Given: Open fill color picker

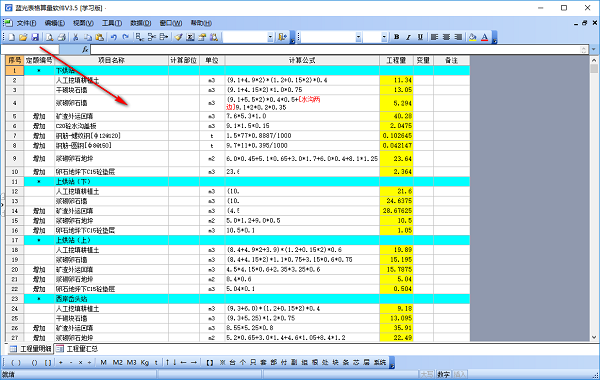Looking at the screenshot, I should 473,37.
